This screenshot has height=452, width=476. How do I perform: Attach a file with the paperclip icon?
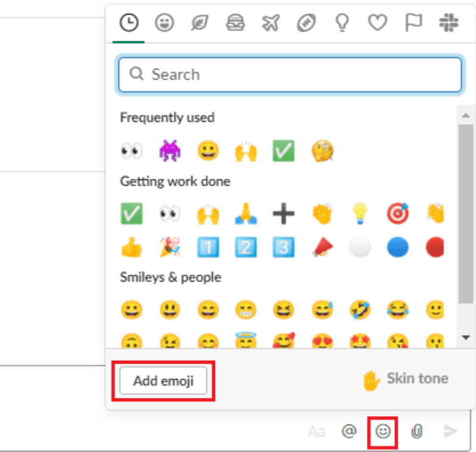417,431
